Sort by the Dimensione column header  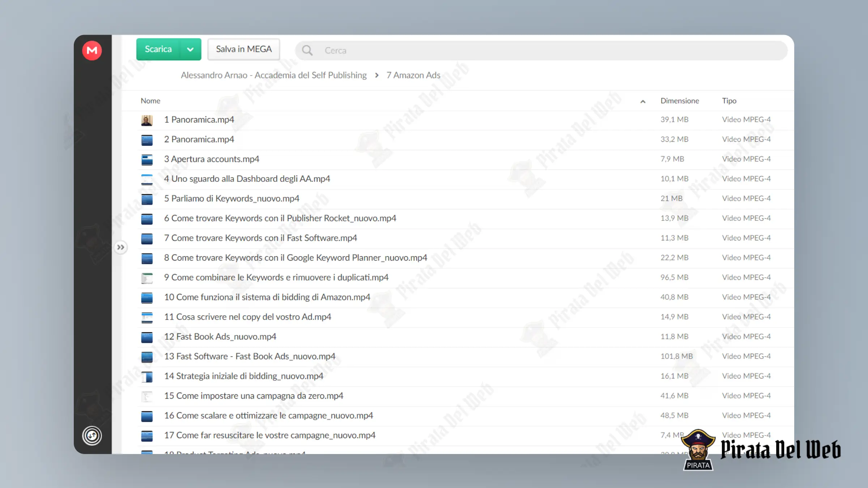click(680, 101)
